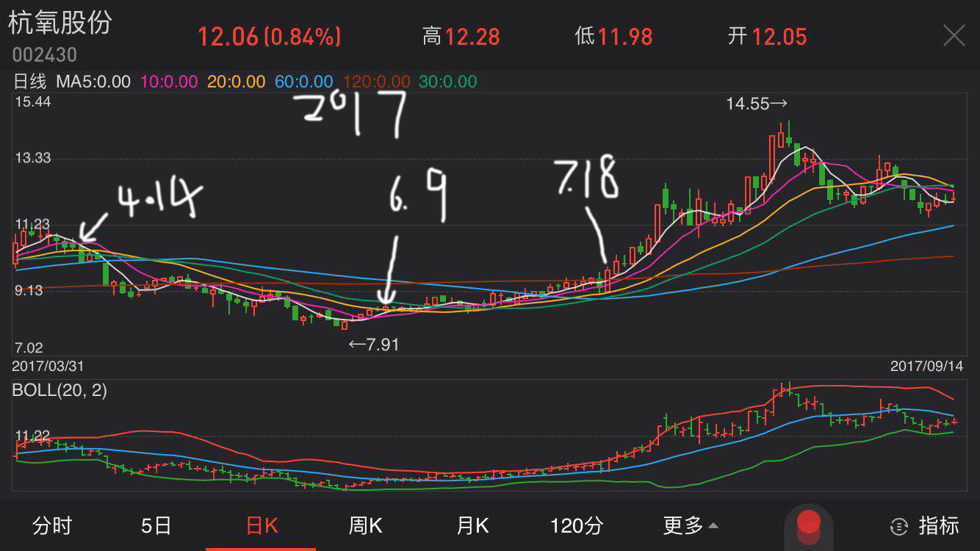Click the 7.91 low price marker
The height and width of the screenshot is (551, 980).
[374, 344]
